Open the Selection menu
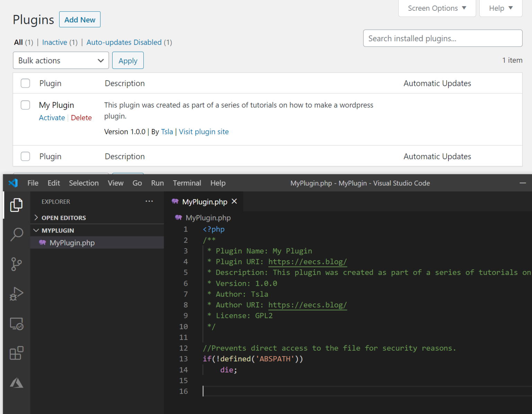This screenshot has width=532, height=414. click(x=83, y=183)
